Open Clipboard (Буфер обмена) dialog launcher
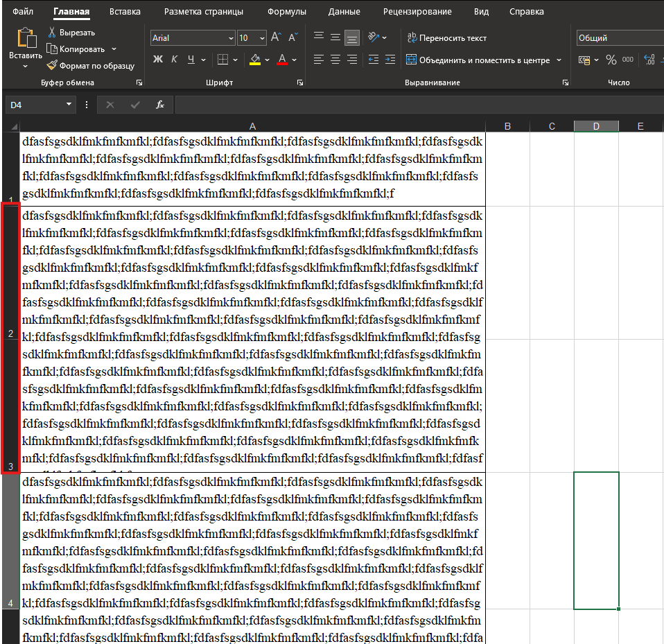Image resolution: width=664 pixels, height=644 pixels. coord(139,82)
